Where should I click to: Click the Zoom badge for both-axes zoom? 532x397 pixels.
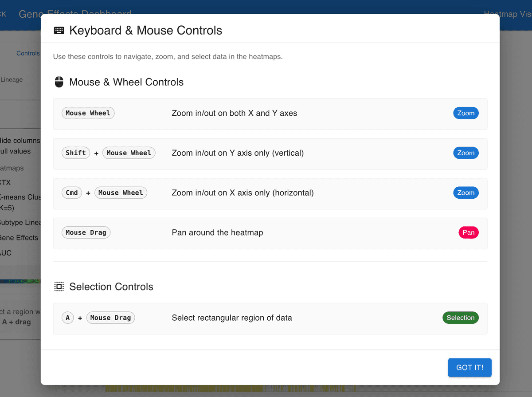coord(465,113)
